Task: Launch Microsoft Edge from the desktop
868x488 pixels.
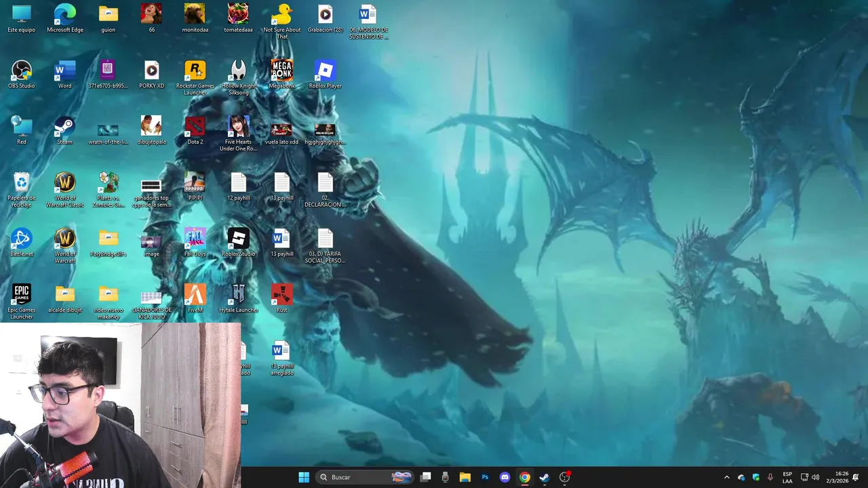Action: click(x=65, y=19)
